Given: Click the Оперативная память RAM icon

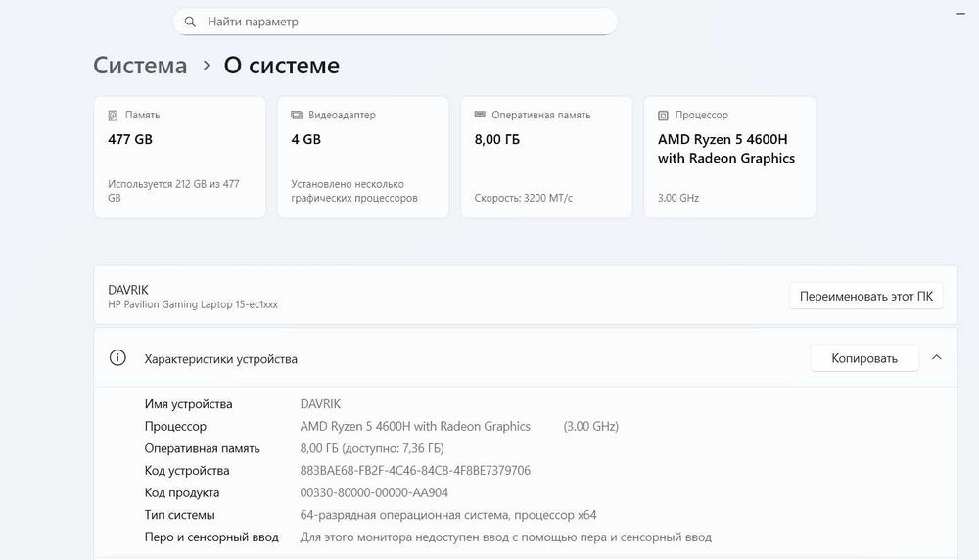Looking at the screenshot, I should [480, 116].
